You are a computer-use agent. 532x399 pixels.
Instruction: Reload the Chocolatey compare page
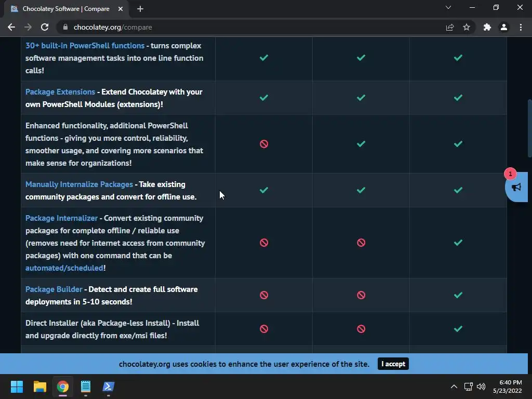point(45,27)
